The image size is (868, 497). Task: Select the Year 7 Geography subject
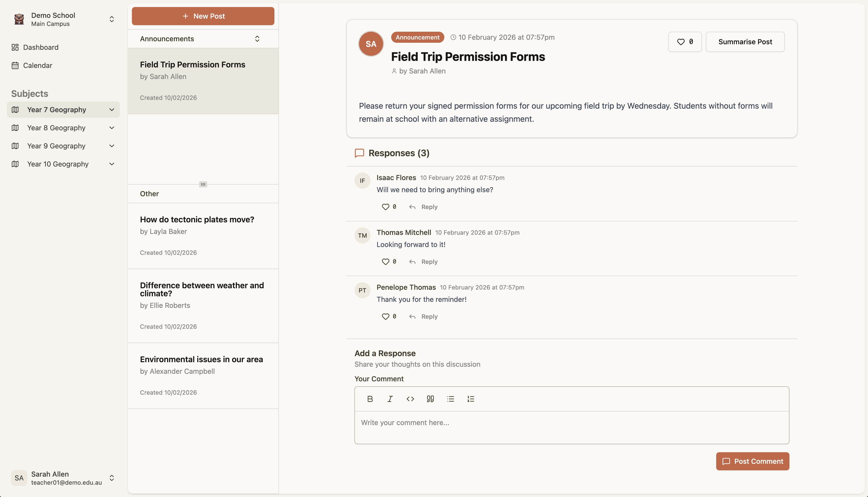pyautogui.click(x=56, y=109)
